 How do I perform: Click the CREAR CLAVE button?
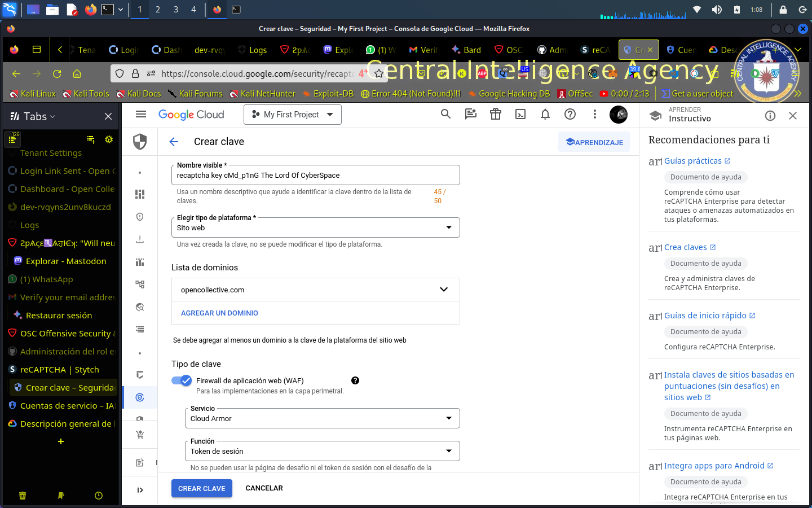coord(202,488)
